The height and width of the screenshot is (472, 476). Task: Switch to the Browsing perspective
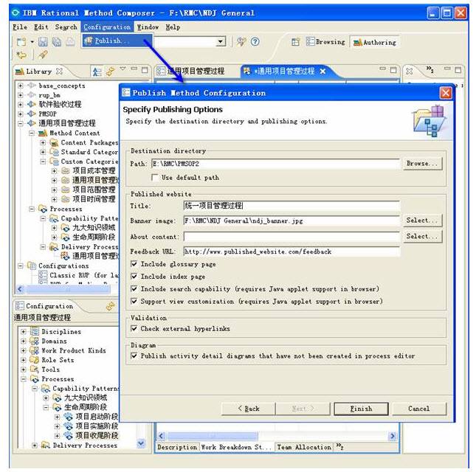324,43
